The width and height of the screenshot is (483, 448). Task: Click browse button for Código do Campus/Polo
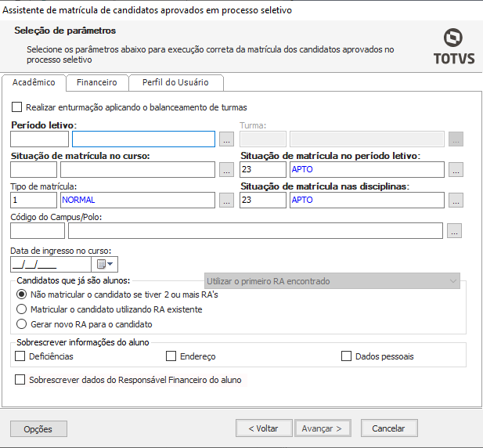coord(454,231)
